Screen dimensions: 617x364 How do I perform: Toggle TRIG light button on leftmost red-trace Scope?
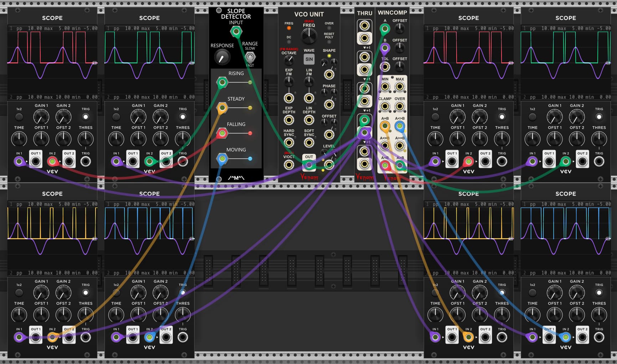pos(86,117)
